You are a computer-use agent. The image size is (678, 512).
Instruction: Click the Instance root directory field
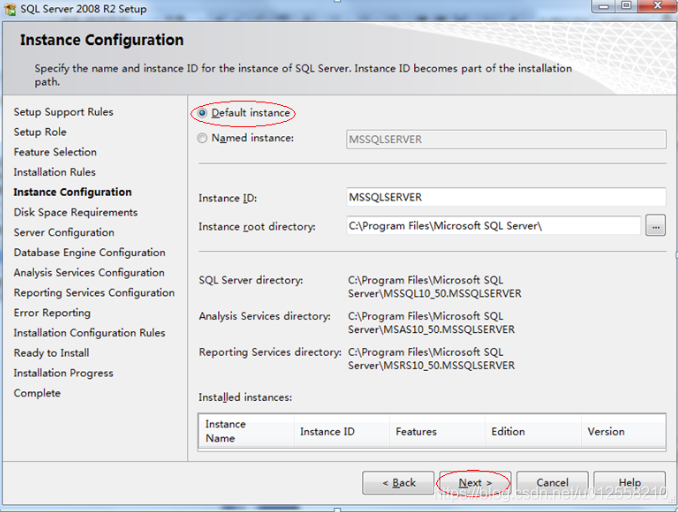[493, 226]
